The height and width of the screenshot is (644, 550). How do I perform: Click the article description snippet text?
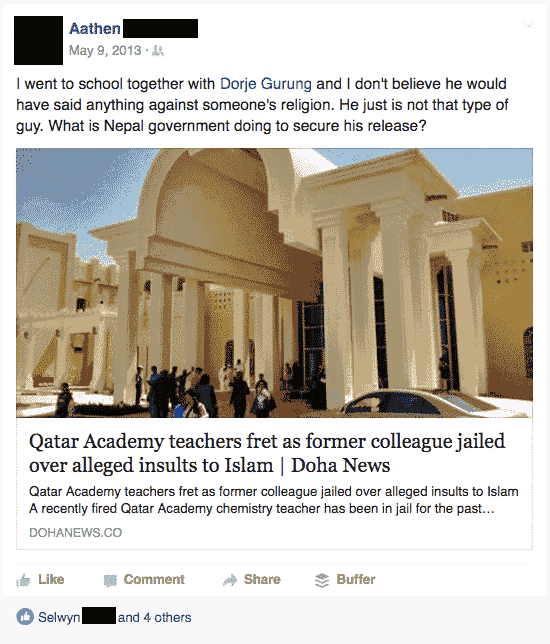click(x=274, y=500)
